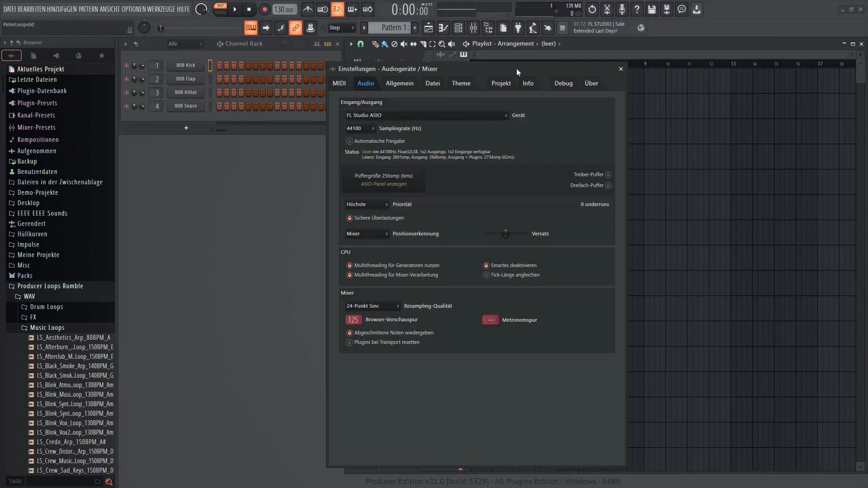The width and height of the screenshot is (868, 488).
Task: Open the Alle channel filter dropdown
Action: (x=185, y=44)
